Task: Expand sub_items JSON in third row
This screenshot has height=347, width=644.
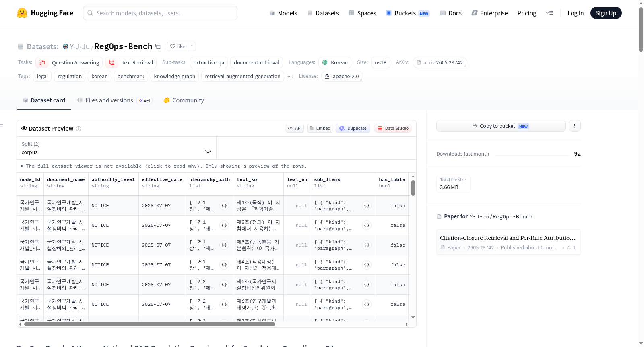Action: coord(367,245)
